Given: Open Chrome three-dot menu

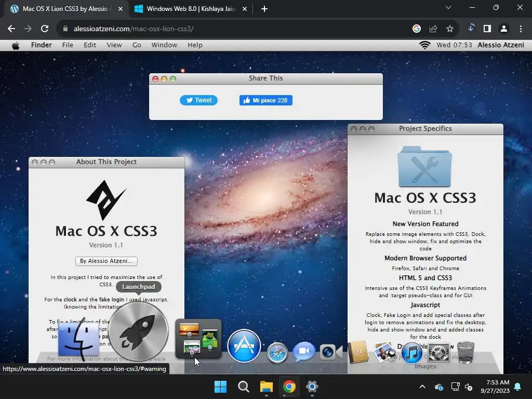Looking at the screenshot, I should click(521, 29).
